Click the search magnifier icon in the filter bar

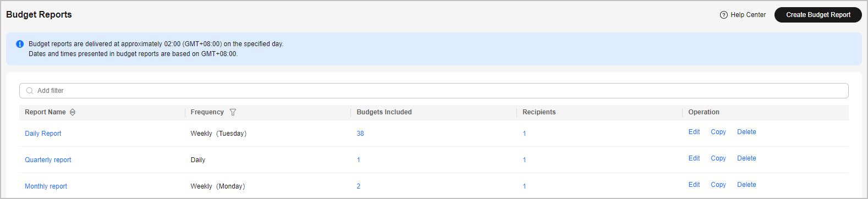click(30, 91)
